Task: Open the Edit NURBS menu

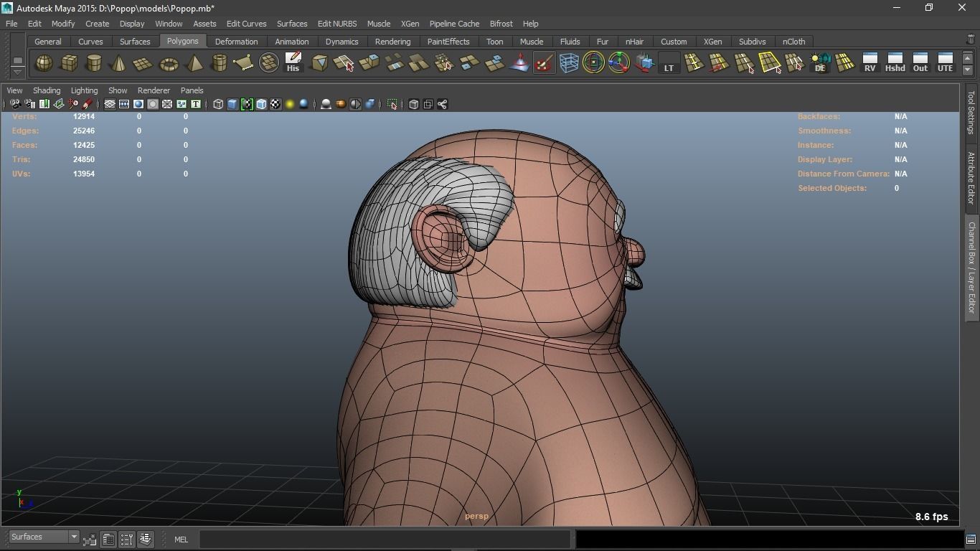Action: click(336, 24)
